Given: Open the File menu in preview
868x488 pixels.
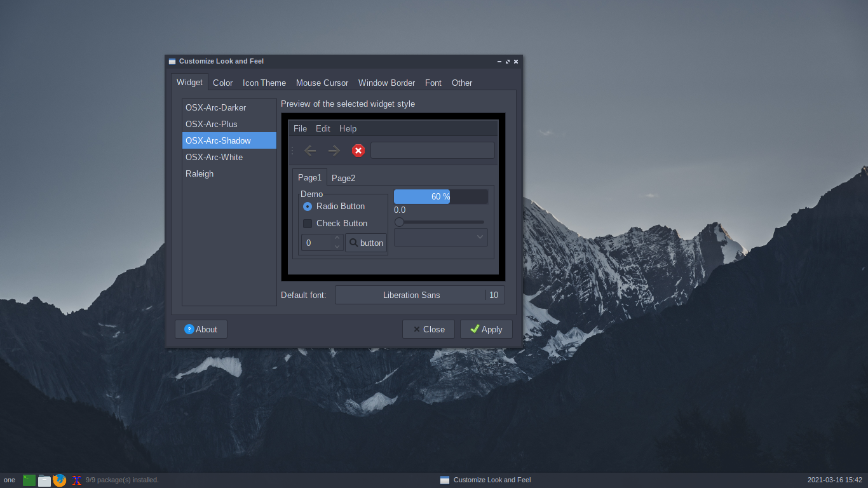Looking at the screenshot, I should click(x=300, y=128).
